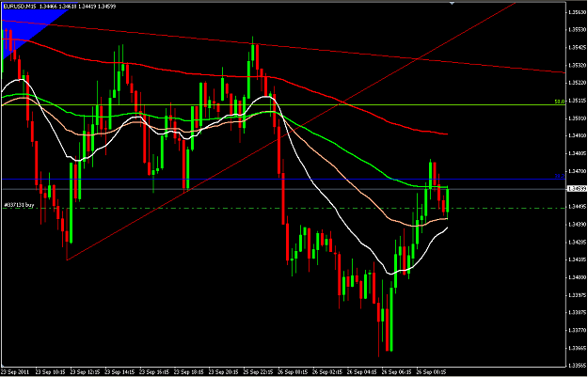Click the chart shift triangle marker at top
This screenshot has height=377, width=588.
pos(452,3)
